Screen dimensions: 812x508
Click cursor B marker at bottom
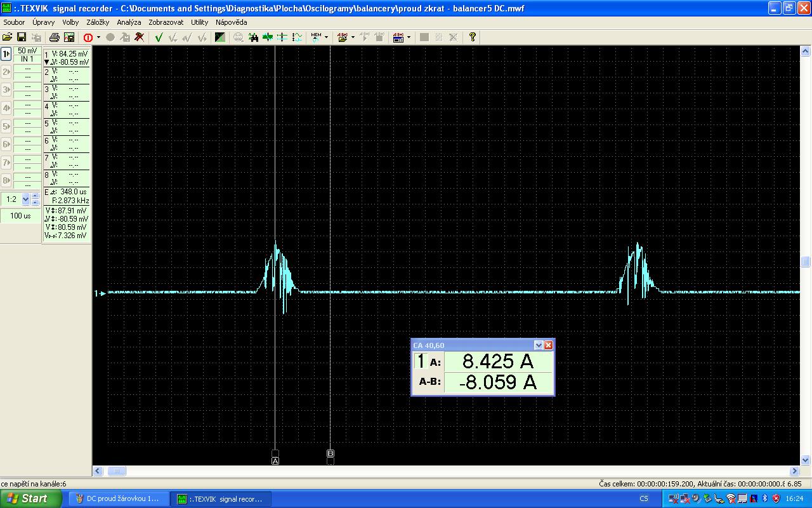click(x=331, y=453)
